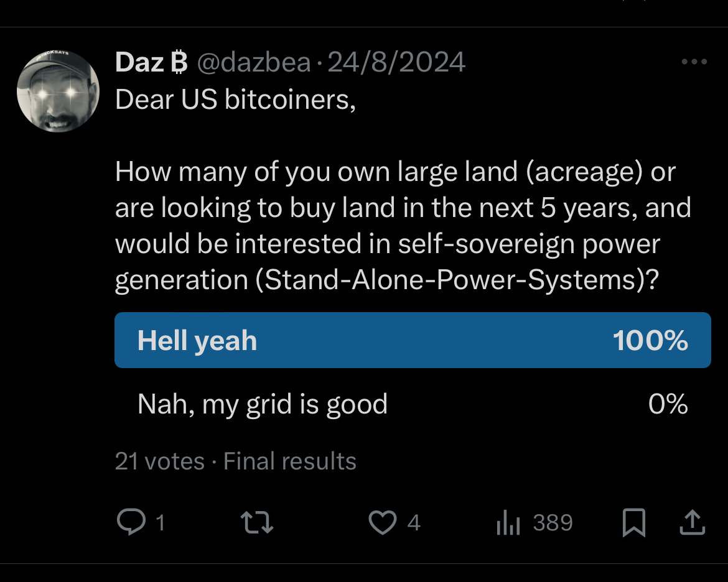Click the 389 views count

pos(553,523)
